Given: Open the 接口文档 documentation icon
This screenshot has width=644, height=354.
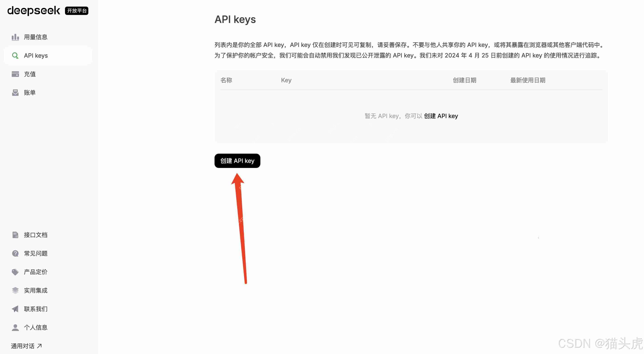Looking at the screenshot, I should click(x=15, y=235).
